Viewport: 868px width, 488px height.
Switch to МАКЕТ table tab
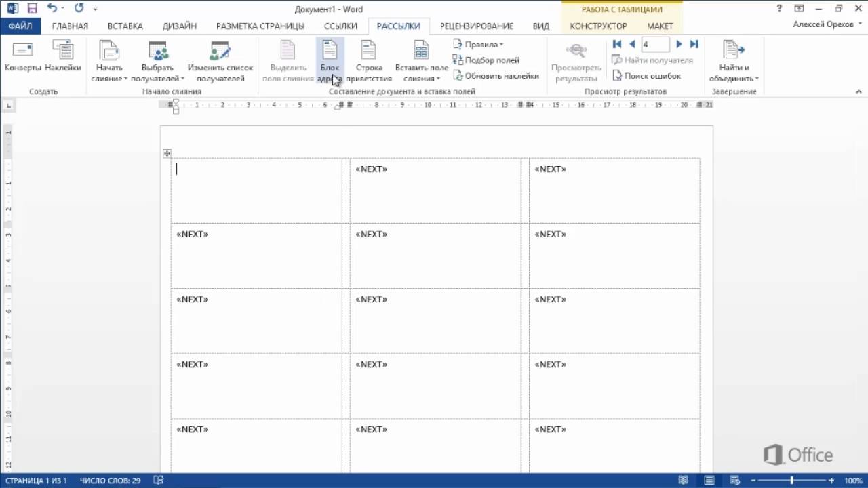(660, 26)
